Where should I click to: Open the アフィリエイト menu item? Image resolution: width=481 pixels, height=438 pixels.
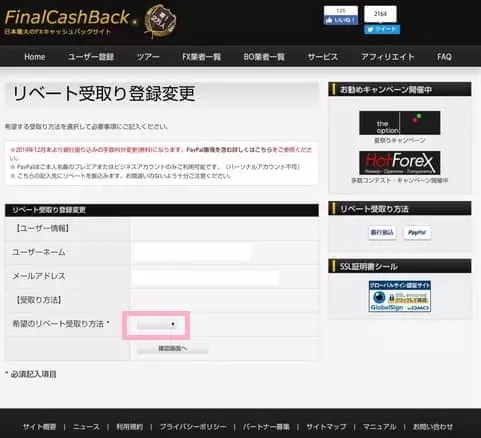pos(388,57)
